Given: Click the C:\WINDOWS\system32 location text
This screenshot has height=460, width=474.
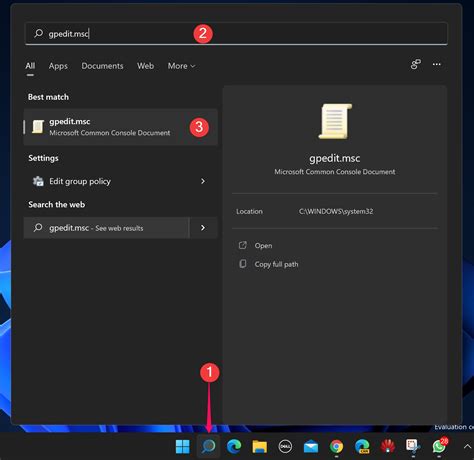Looking at the screenshot, I should [336, 211].
